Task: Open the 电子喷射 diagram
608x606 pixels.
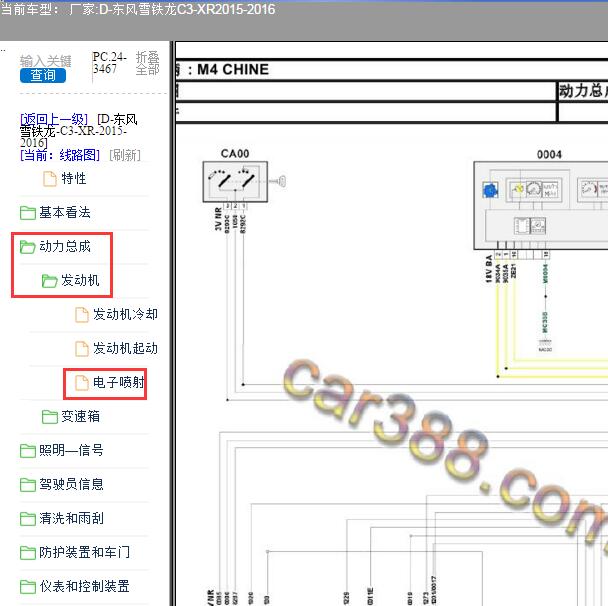Action: click(x=119, y=382)
